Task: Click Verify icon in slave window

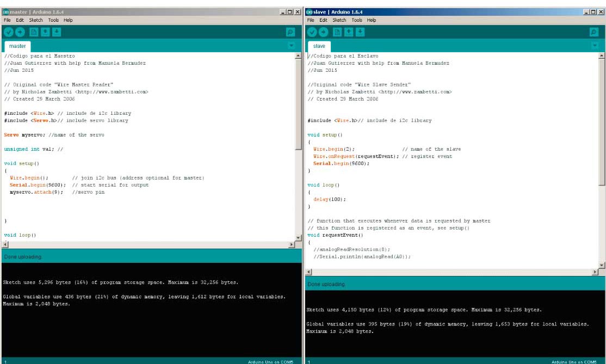Action: (312, 32)
